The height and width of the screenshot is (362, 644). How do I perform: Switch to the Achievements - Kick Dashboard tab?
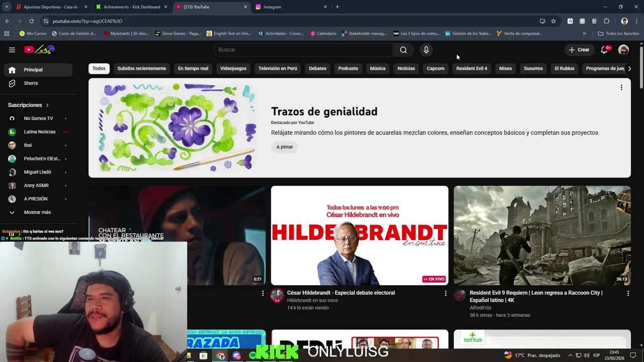[131, 7]
